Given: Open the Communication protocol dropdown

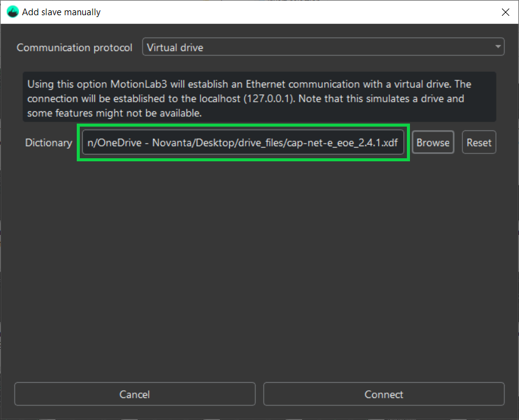Looking at the screenshot, I should point(323,47).
